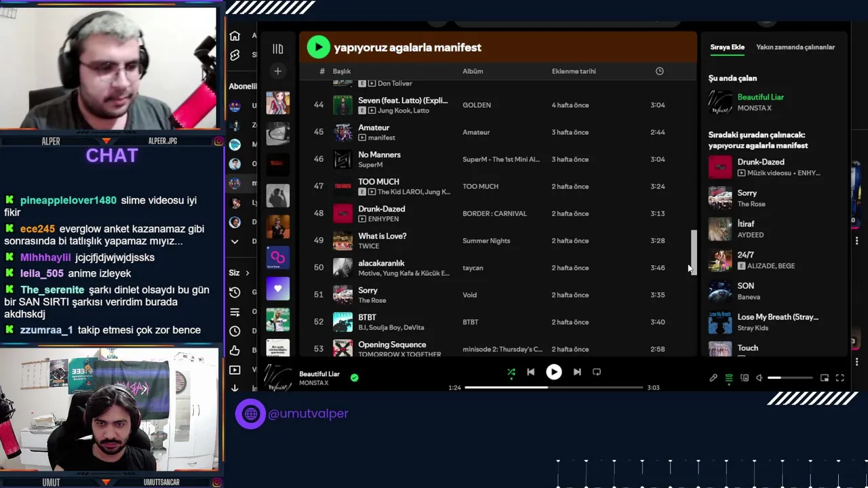The width and height of the screenshot is (868, 488).
Task: Select Opening Sequence track
Action: (392, 344)
